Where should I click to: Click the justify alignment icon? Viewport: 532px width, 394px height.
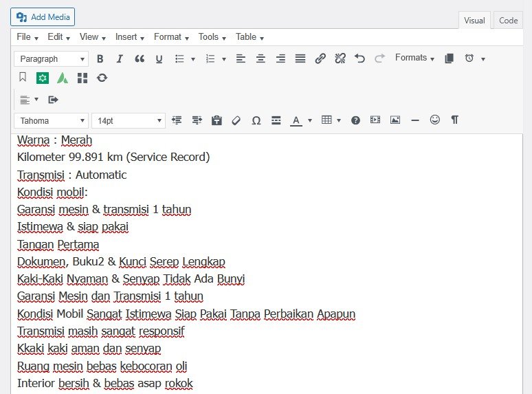(300, 59)
